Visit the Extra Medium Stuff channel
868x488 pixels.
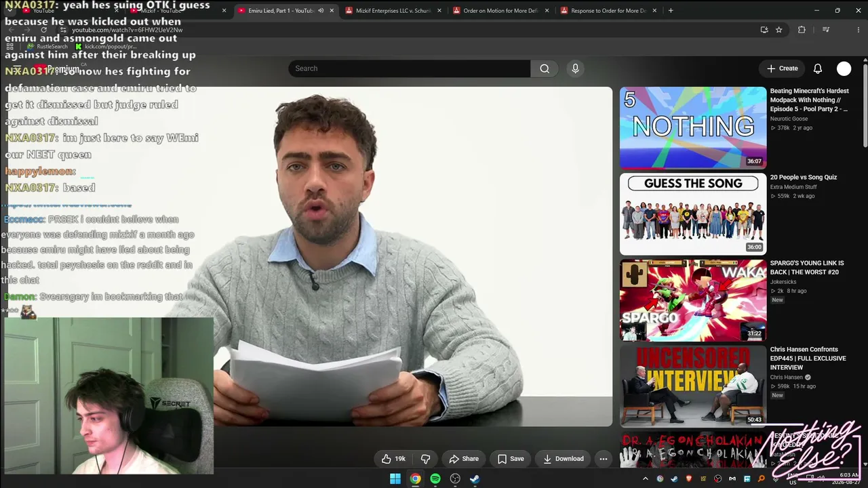point(793,187)
